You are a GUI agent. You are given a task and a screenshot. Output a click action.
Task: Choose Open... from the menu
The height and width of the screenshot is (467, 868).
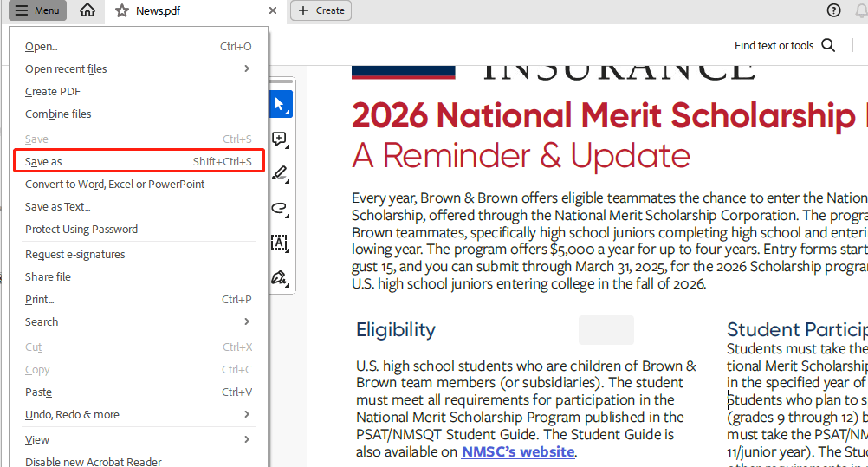click(138, 47)
